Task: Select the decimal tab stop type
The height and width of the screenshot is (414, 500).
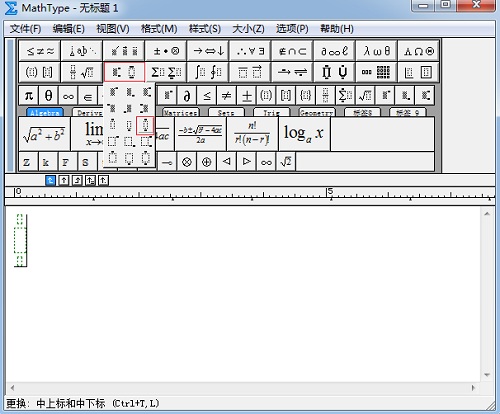Action: point(104,181)
